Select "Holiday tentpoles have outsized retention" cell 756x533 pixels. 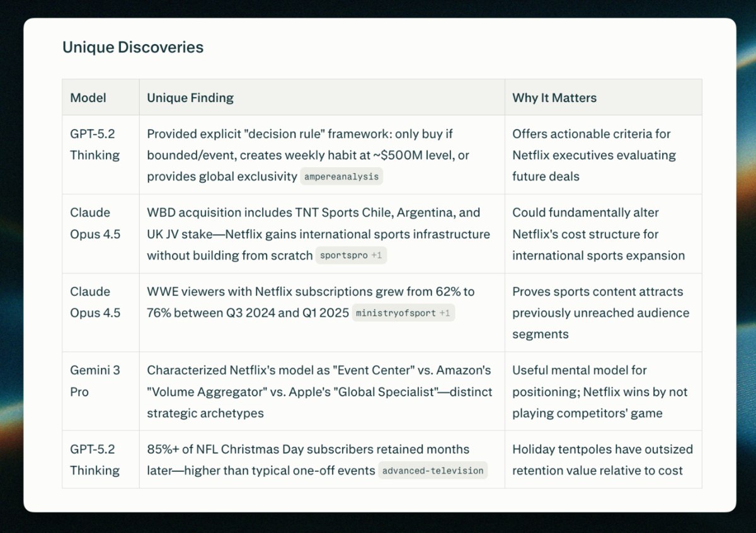(602, 459)
